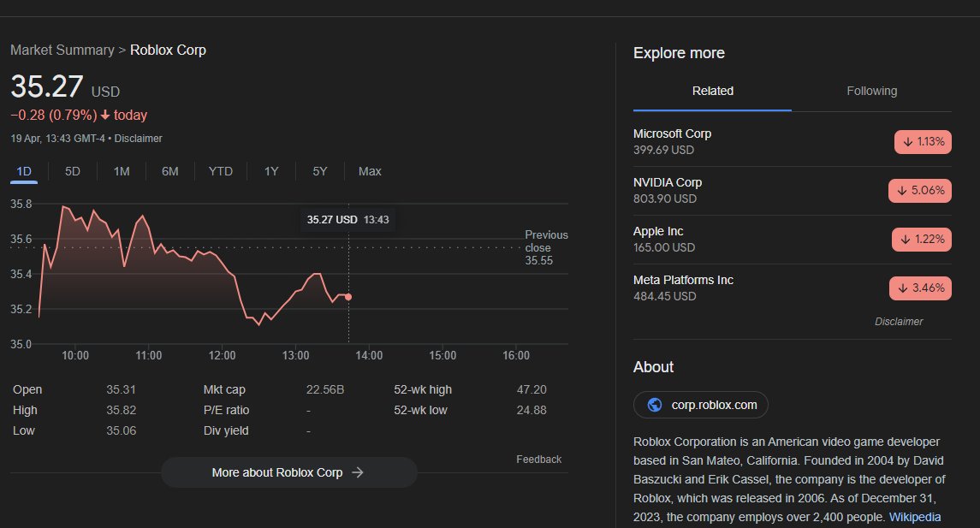Click the 803.90 USD NVIDIA price

tap(664, 199)
